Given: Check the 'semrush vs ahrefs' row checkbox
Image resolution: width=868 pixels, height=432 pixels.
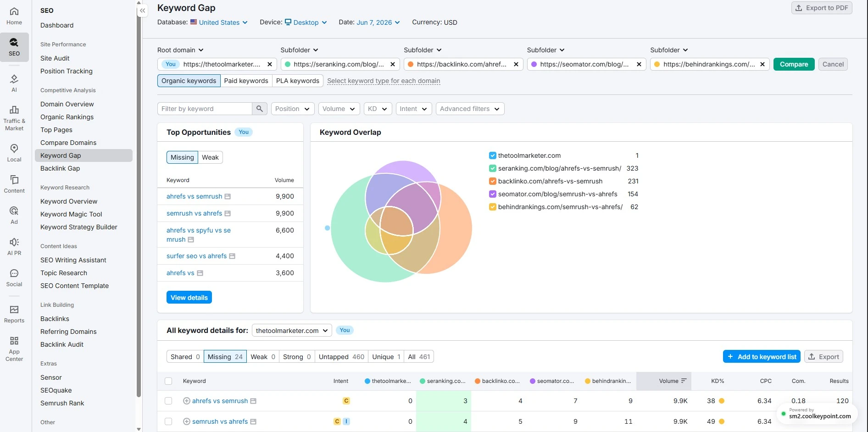Looking at the screenshot, I should point(168,421).
